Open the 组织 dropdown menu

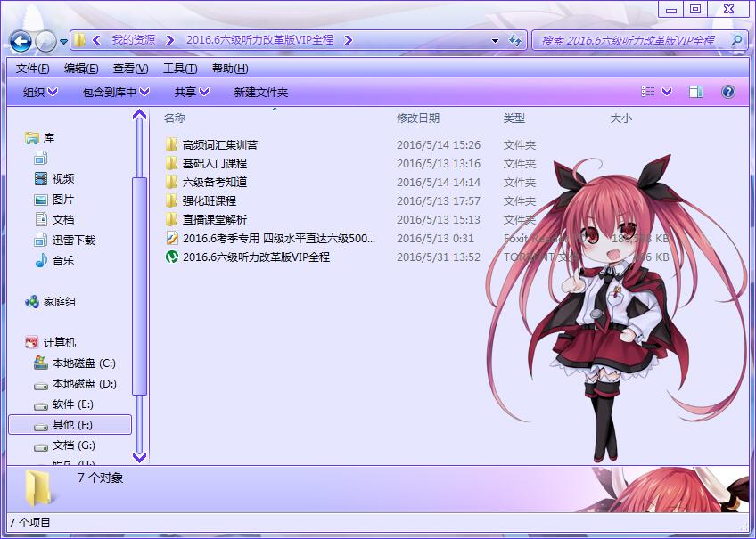pos(40,92)
